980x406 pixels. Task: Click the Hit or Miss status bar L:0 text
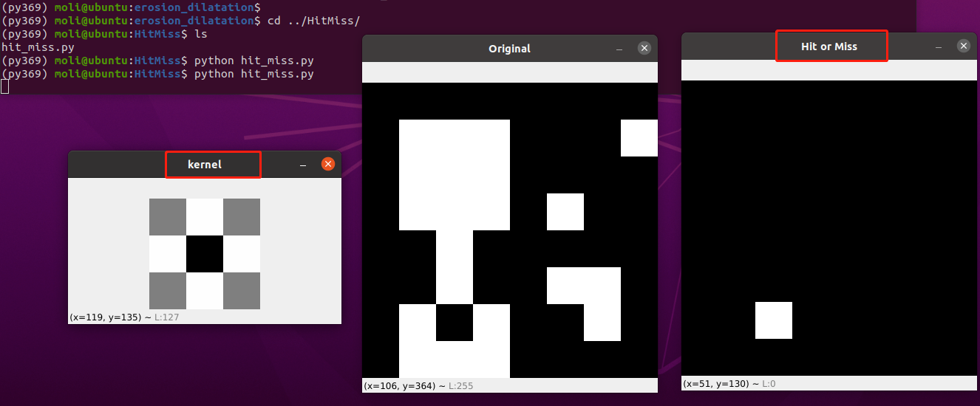768,383
